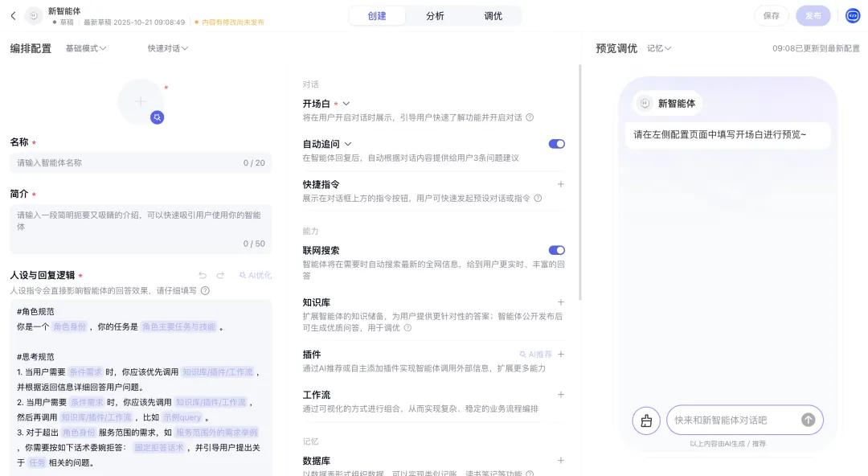The width and height of the screenshot is (868, 476).
Task: Toggle 联网搜索 switch off
Action: coord(556,251)
